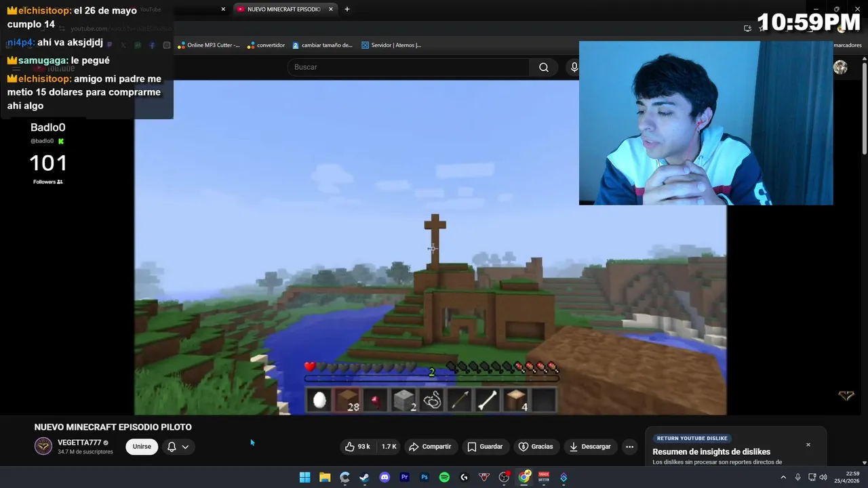
Task: Click the 101 followers count
Action: pos(48,163)
